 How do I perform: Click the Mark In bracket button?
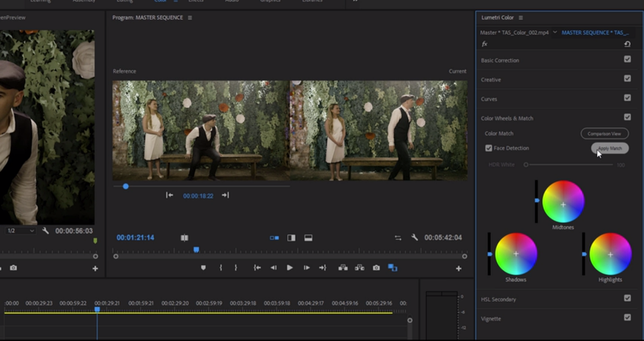pyautogui.click(x=221, y=267)
